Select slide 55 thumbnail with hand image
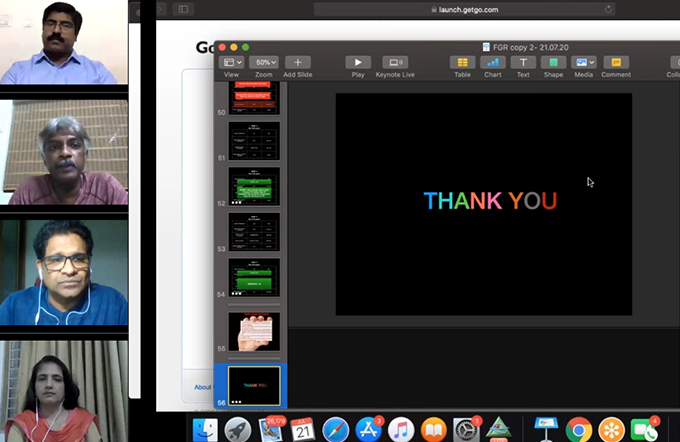The image size is (680, 442). (x=254, y=332)
